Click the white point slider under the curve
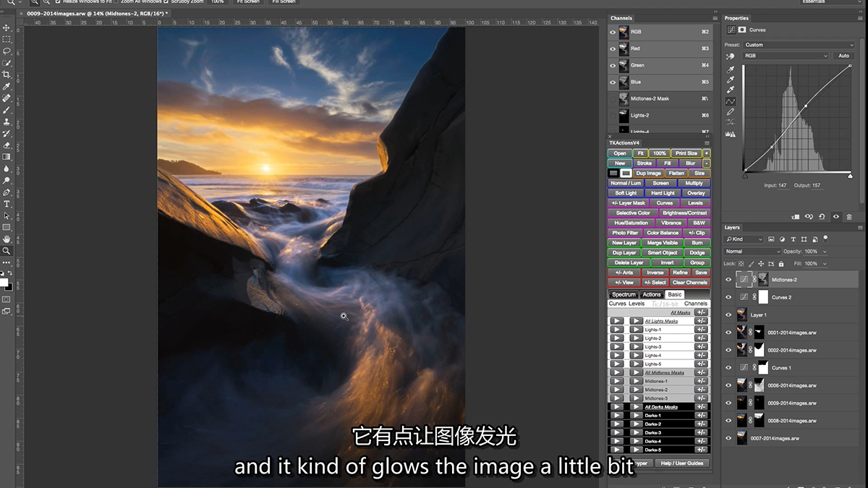The image size is (868, 488). [x=851, y=176]
